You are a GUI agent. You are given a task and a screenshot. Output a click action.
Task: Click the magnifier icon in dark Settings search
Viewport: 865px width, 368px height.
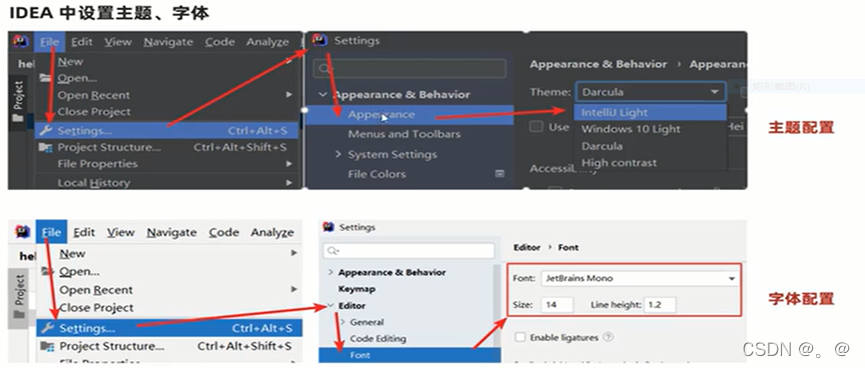pyautogui.click(x=325, y=68)
